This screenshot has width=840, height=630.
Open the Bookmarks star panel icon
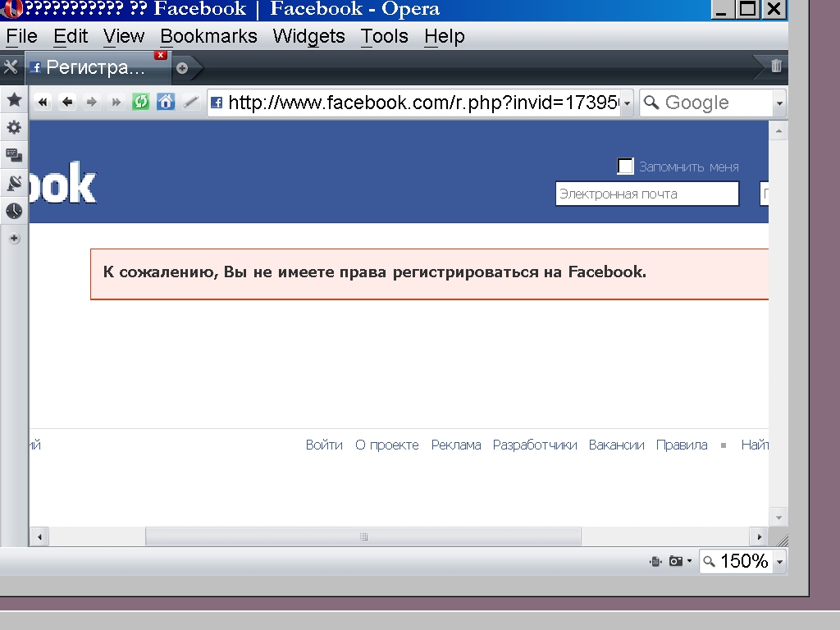coord(14,100)
